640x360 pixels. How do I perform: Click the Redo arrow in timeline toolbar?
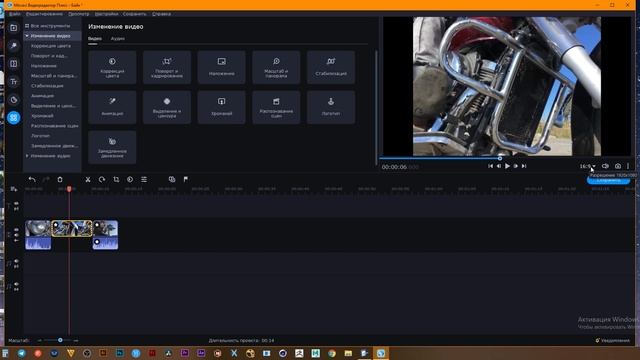[x=46, y=180]
